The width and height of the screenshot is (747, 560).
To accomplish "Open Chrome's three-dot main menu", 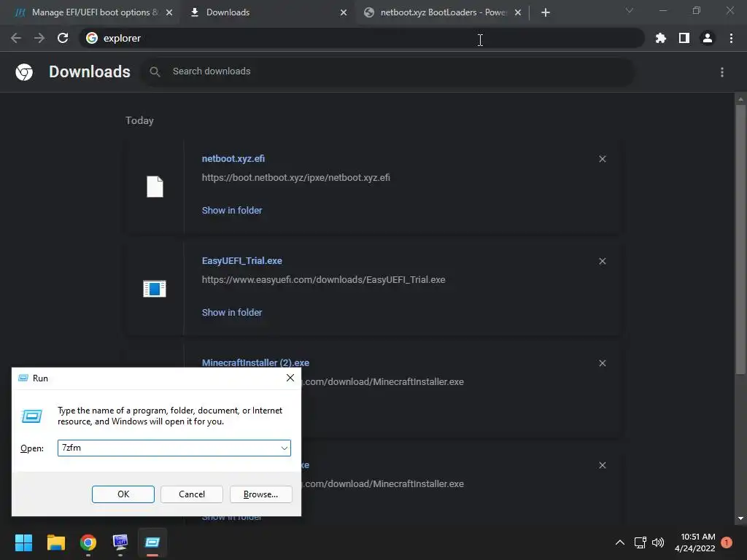I will tap(731, 38).
